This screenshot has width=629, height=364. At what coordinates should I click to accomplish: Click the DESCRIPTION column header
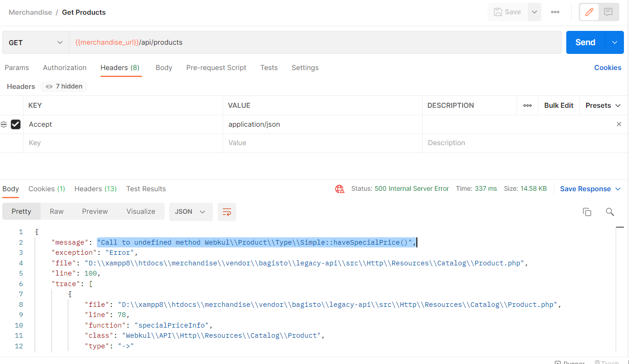pos(451,106)
